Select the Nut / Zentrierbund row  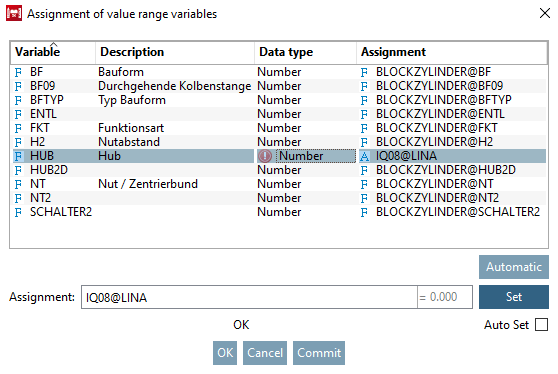(x=279, y=184)
